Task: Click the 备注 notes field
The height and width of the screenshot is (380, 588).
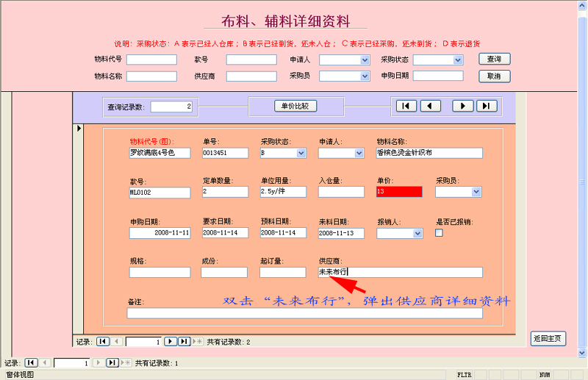Action: click(304, 313)
